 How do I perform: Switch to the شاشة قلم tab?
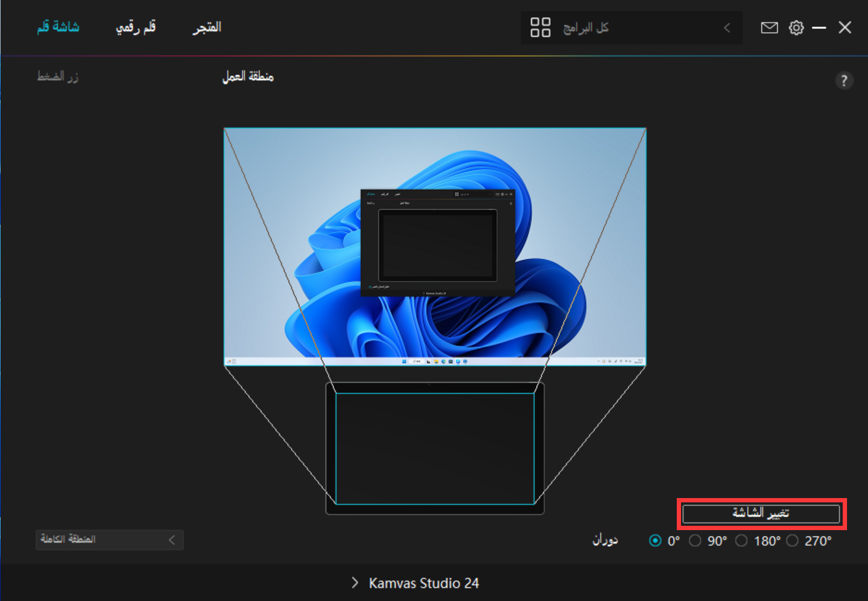tap(58, 27)
